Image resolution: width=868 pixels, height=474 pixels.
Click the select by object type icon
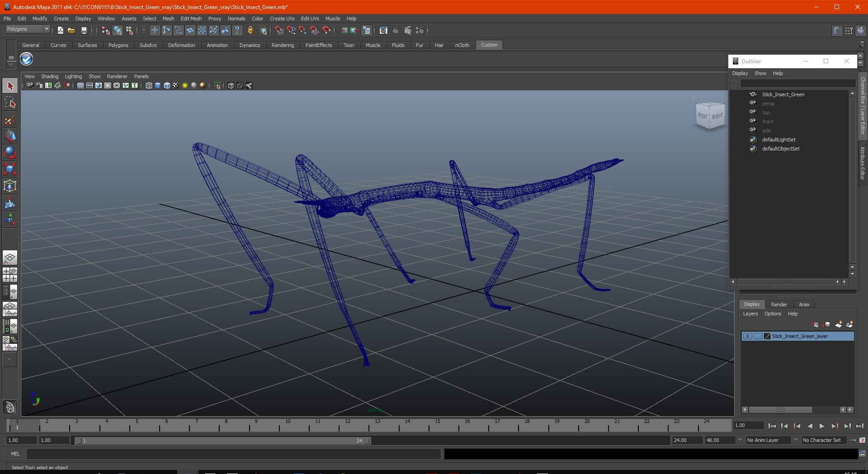tap(118, 30)
